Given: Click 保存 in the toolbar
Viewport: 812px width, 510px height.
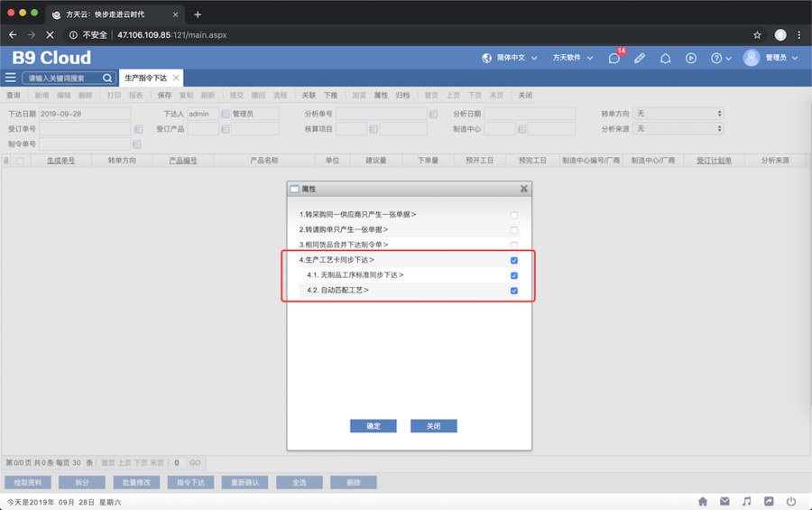Looking at the screenshot, I should pyautogui.click(x=164, y=96).
